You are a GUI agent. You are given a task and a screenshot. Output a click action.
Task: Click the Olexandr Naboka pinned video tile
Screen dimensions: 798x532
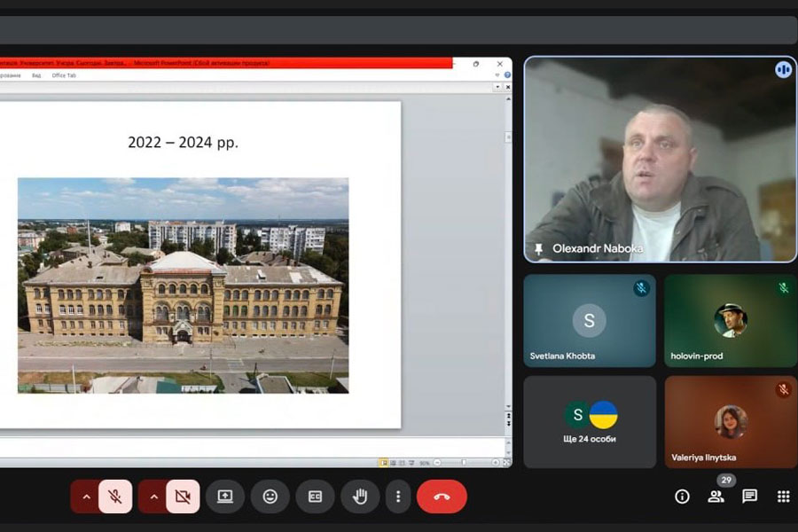tap(660, 160)
